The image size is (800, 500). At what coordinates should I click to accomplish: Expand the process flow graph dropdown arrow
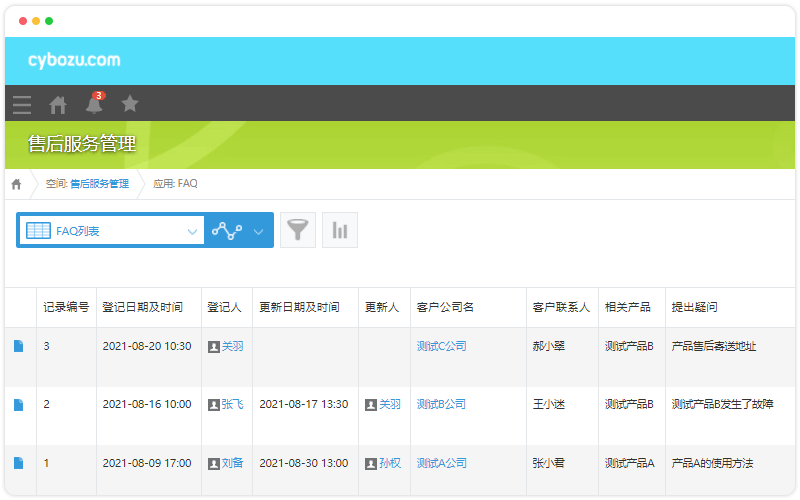point(258,231)
